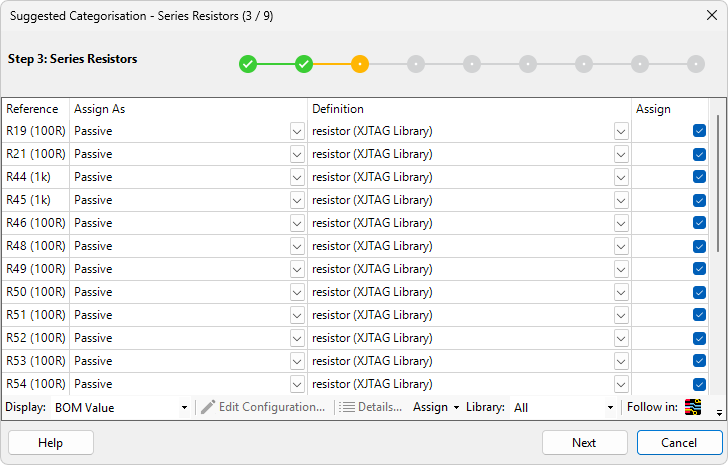Toggle Assign checkbox for R46 (100R)

[699, 223]
